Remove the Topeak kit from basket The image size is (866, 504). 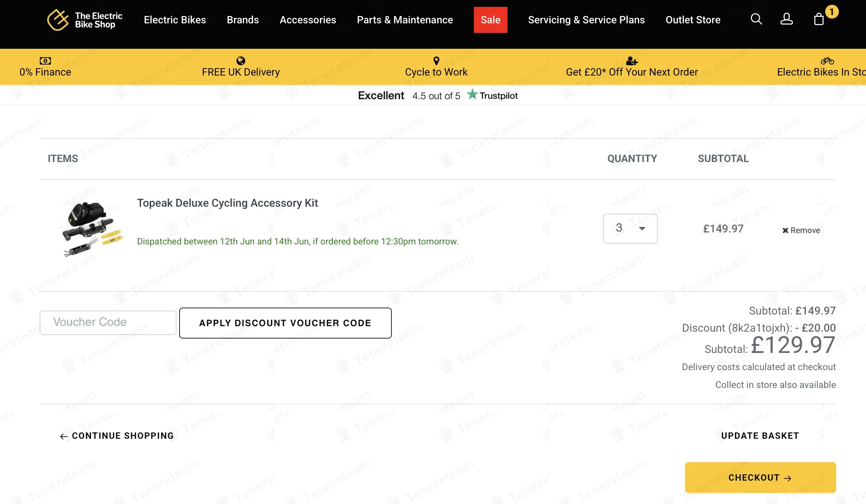[801, 230]
